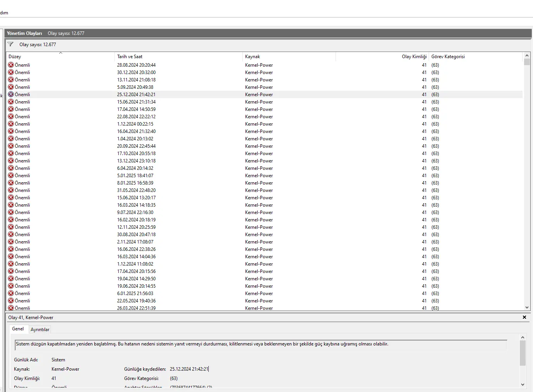Click the error icon on the selected 25.12.2024 21:42:21 row
This screenshot has height=392, width=533.
point(11,94)
